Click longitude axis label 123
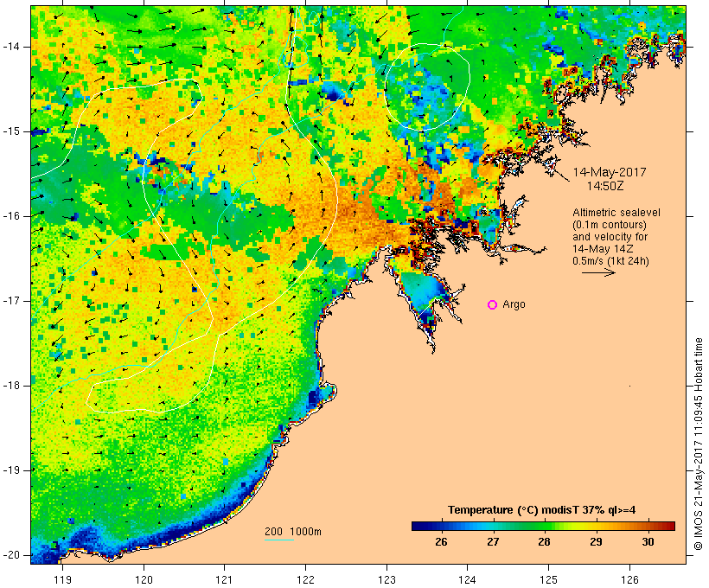 386,579
